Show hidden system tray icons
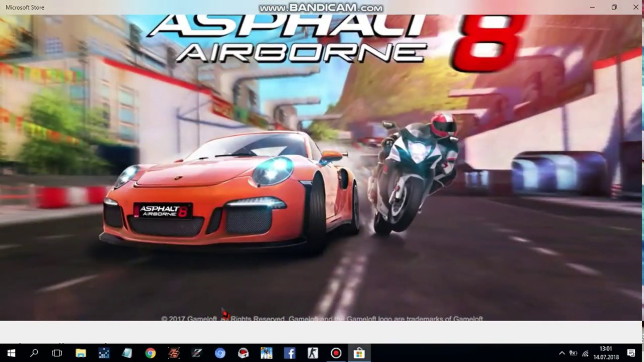Image resolution: width=644 pixels, height=362 pixels. pyautogui.click(x=562, y=353)
